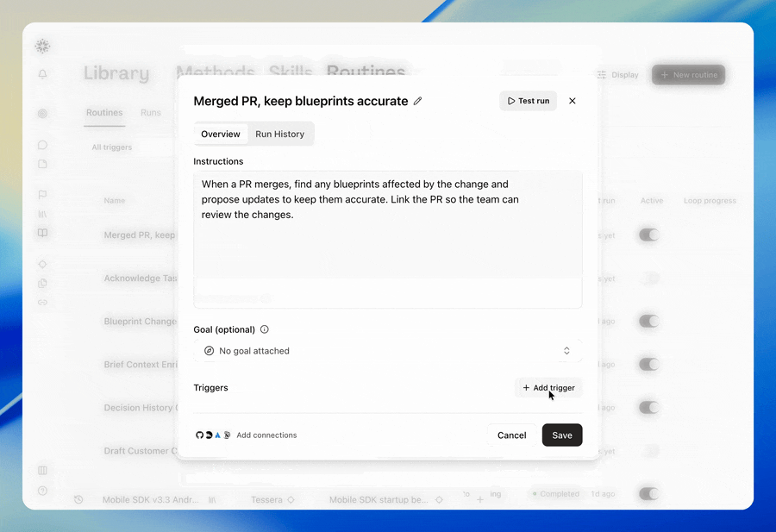This screenshot has height=532, width=776.
Task: Toggle the switch in the Mobile SDK v3.3 row
Action: click(648, 493)
